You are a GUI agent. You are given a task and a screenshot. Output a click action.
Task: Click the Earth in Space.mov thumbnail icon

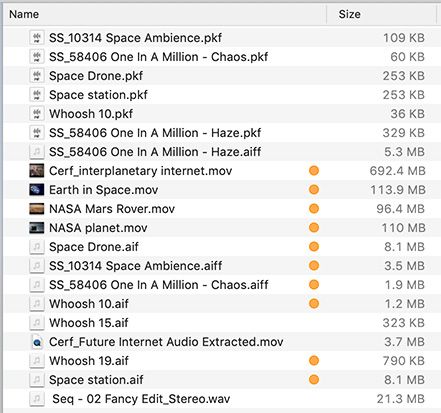[37, 190]
